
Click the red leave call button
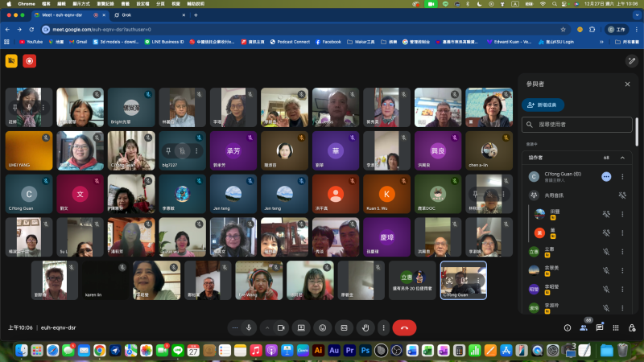point(404,327)
